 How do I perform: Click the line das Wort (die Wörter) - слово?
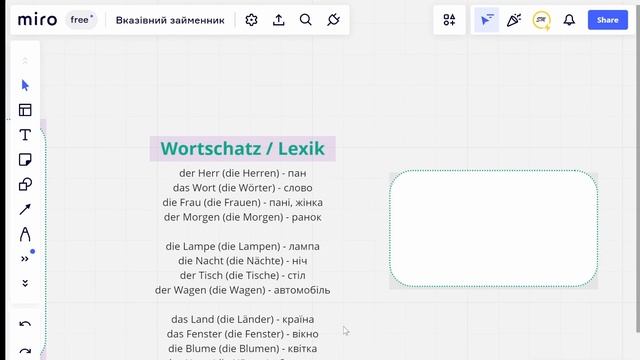(242, 188)
